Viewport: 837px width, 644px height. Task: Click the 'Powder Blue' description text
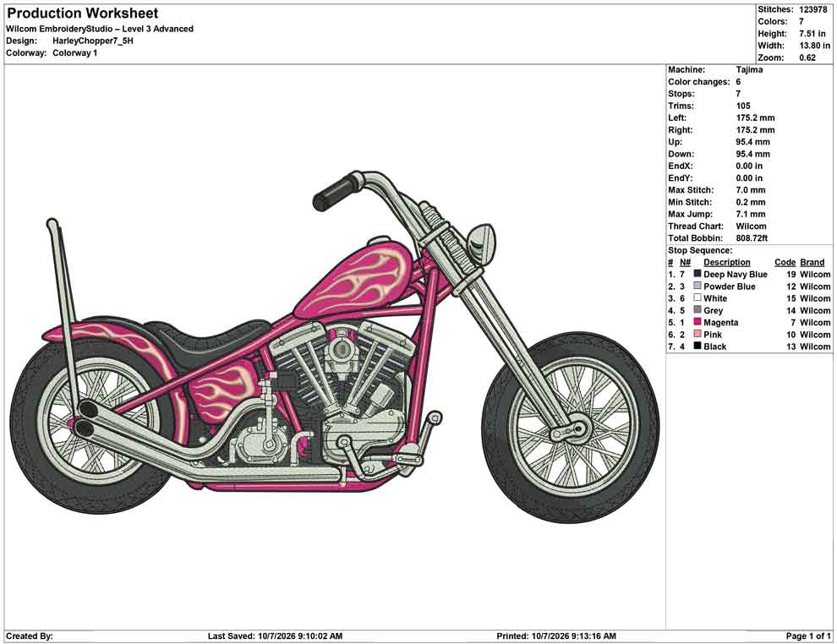coord(729,287)
